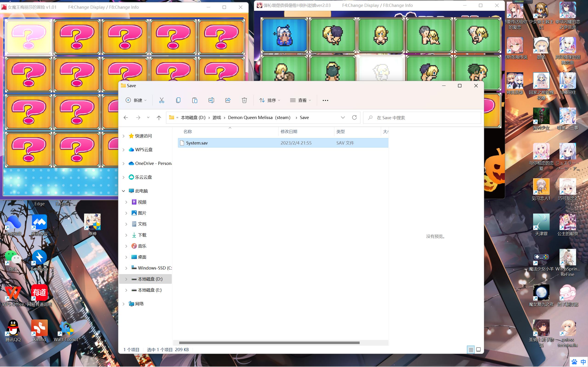588x367 pixels.
Task: Switch to details view layout toggle
Action: click(x=471, y=350)
